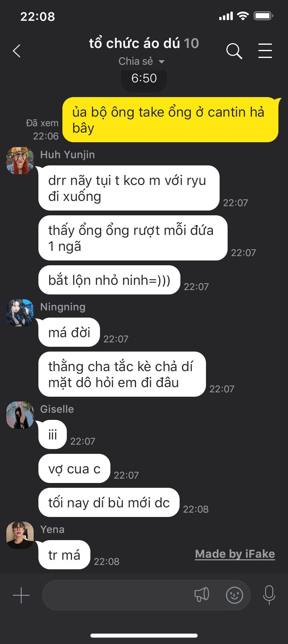Open search in the chat
The image size is (288, 644).
click(x=234, y=51)
